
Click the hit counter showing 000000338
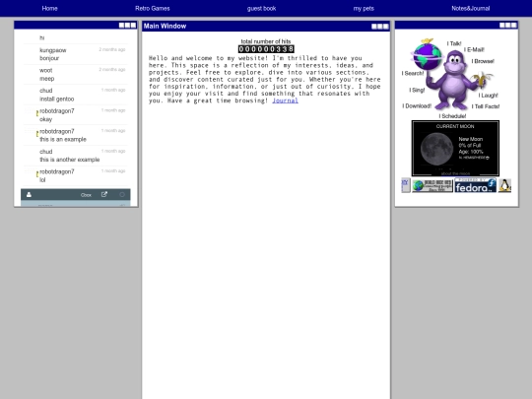266,49
